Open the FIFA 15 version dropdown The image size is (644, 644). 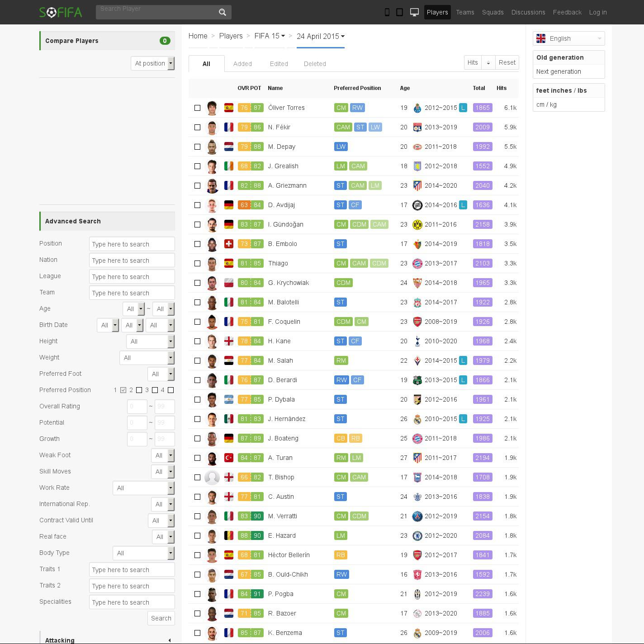click(x=270, y=36)
